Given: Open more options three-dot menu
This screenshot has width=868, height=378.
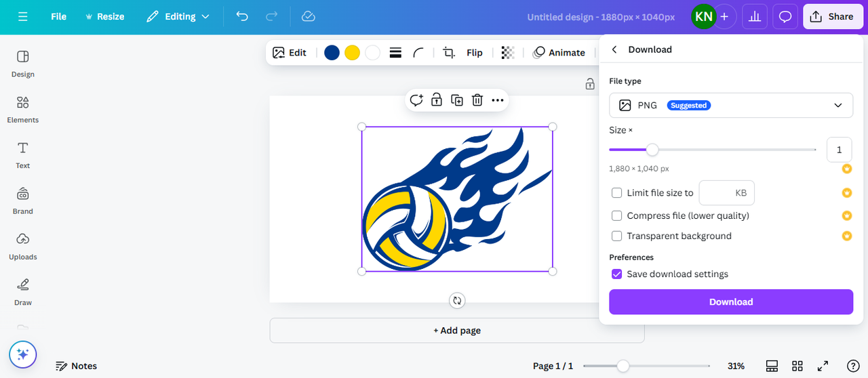Looking at the screenshot, I should pyautogui.click(x=498, y=100).
